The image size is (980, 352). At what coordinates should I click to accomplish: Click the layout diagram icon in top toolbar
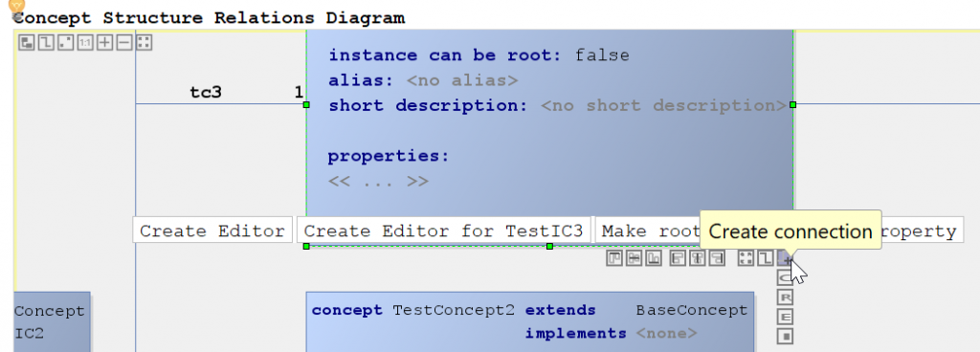point(26,42)
